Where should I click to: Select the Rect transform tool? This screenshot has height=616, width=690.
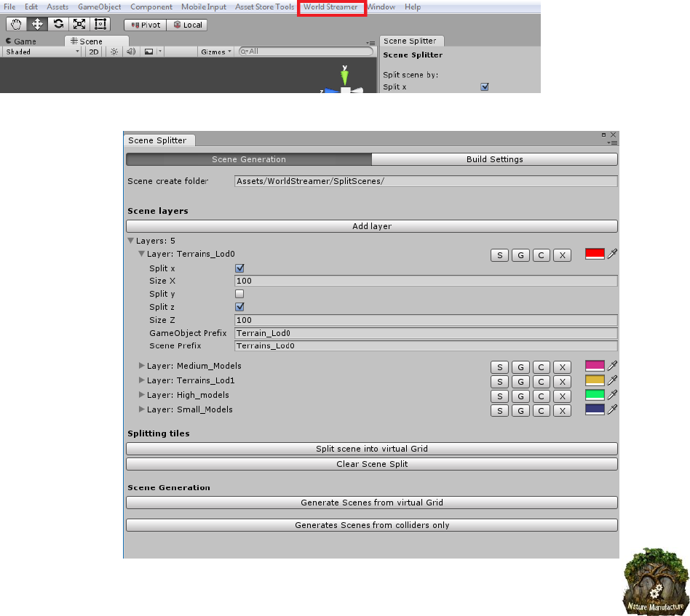coord(100,24)
